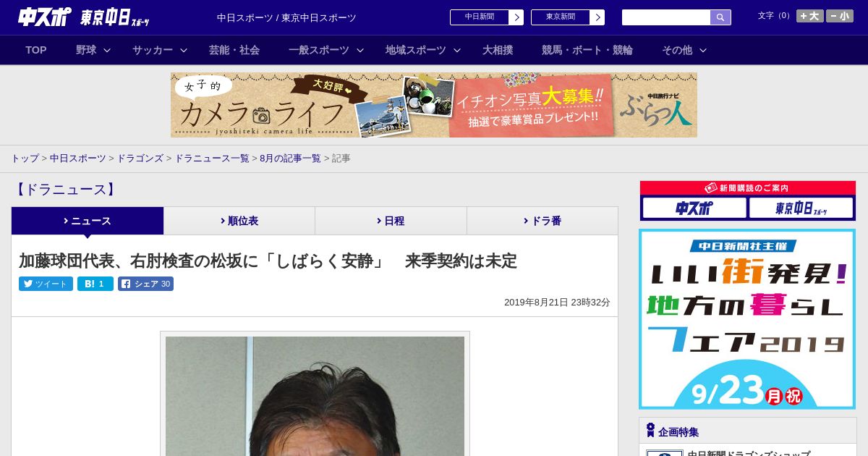The height and width of the screenshot is (456, 868).
Task: Select the 日程 tab
Action: pos(391,221)
